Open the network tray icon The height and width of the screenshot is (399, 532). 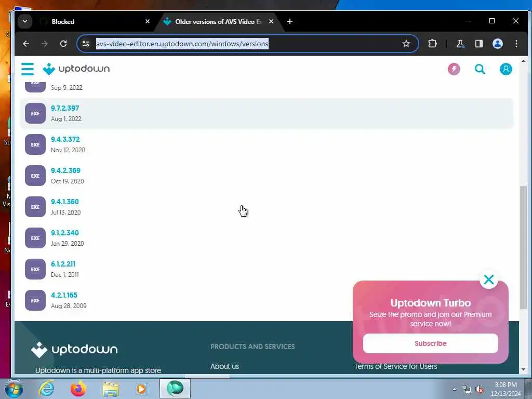tap(467, 390)
